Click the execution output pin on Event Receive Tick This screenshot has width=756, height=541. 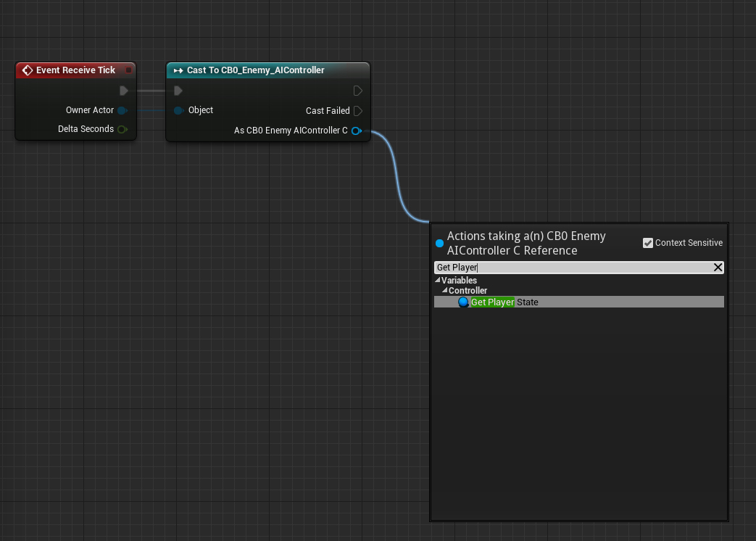(x=123, y=91)
